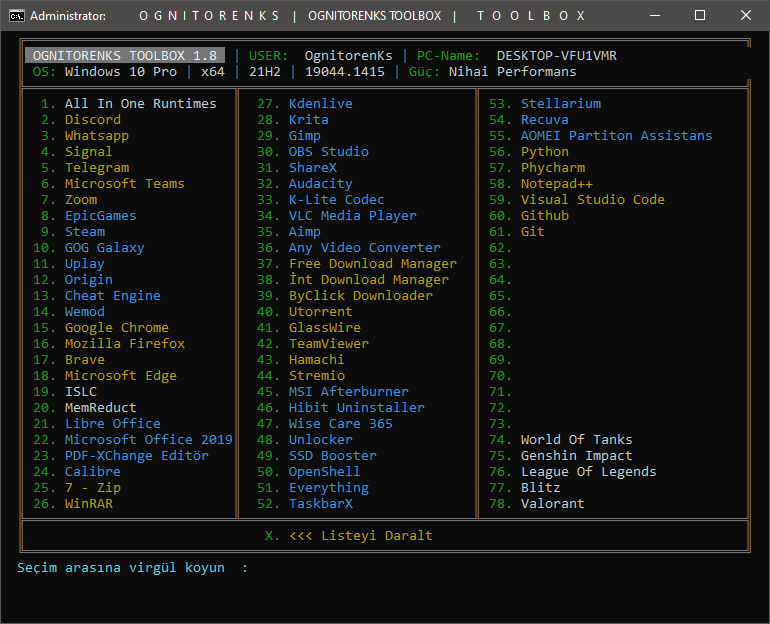The width and height of the screenshot is (770, 624).
Task: Click the 'SSD Booster' entry
Action: pos(332,456)
